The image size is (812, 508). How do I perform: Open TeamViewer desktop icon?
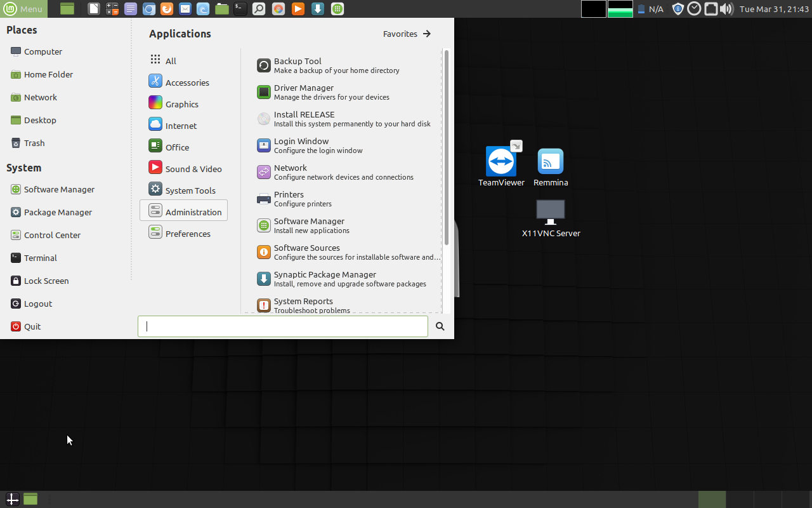click(501, 166)
